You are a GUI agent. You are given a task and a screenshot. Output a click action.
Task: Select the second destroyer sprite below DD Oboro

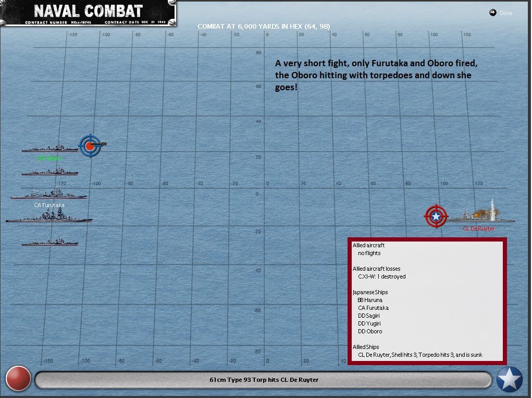click(x=50, y=171)
